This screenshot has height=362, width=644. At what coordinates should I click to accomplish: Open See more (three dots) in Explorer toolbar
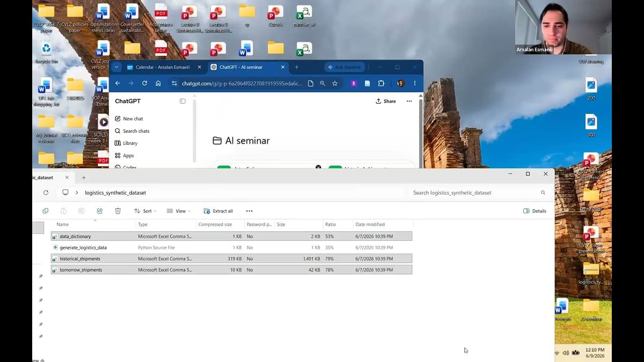click(249, 211)
